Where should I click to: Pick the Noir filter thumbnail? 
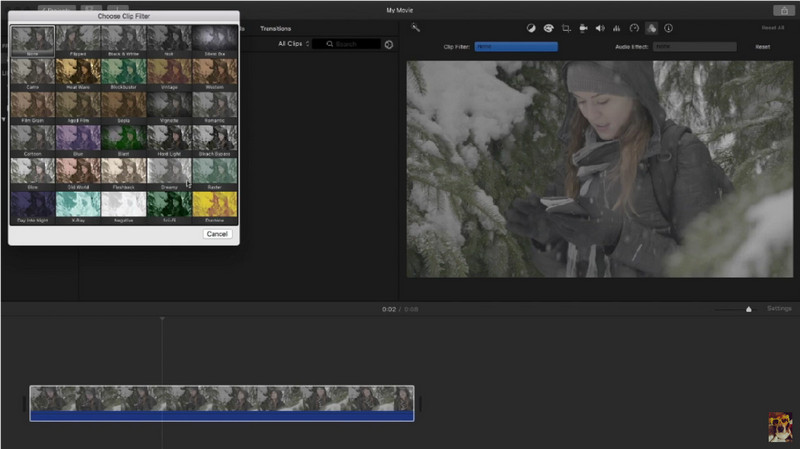tap(169, 41)
